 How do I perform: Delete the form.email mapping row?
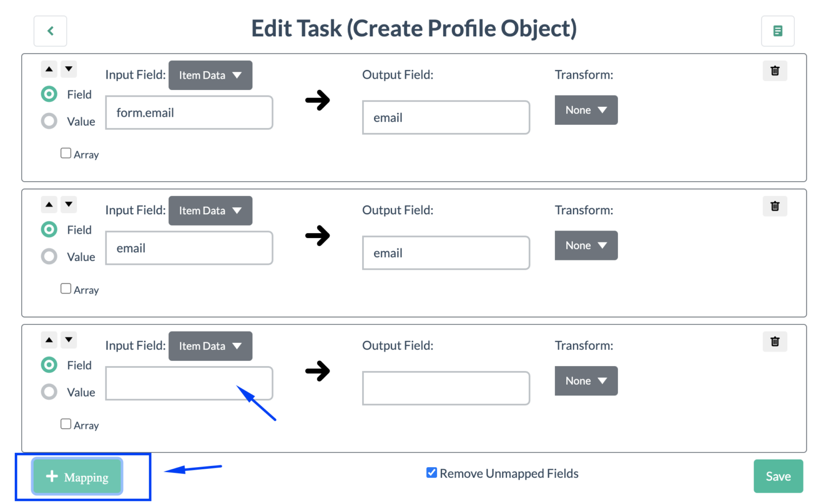[x=775, y=71]
